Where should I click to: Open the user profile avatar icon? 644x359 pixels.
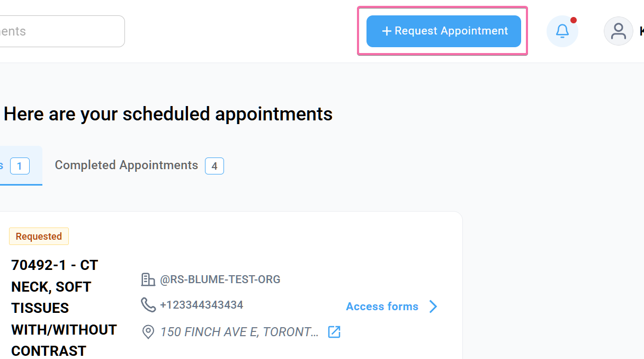pos(618,31)
